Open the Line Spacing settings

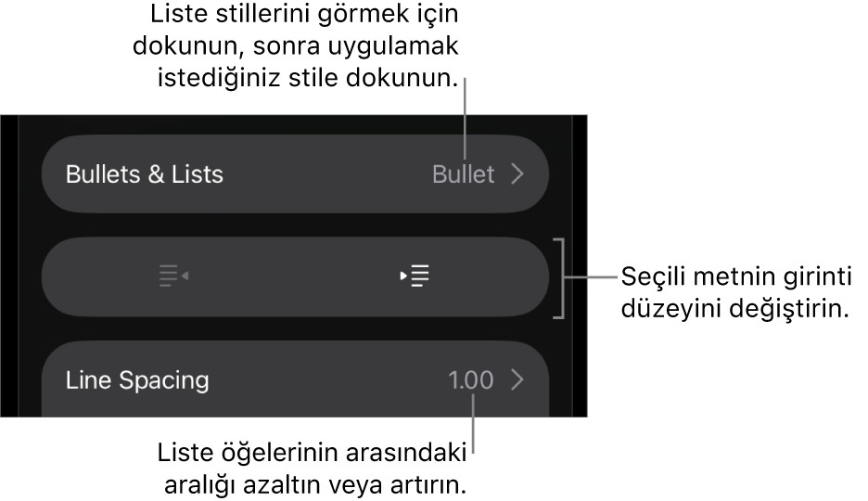(x=295, y=380)
